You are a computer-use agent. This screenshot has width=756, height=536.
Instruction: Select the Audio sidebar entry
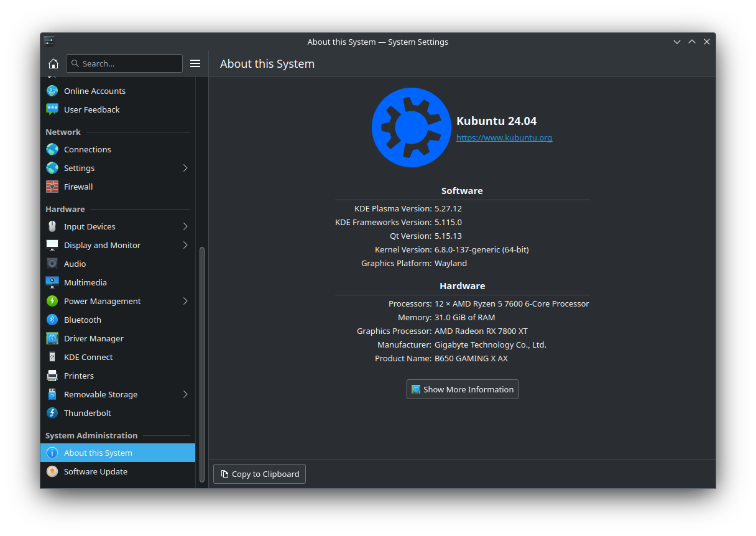pyautogui.click(x=118, y=264)
